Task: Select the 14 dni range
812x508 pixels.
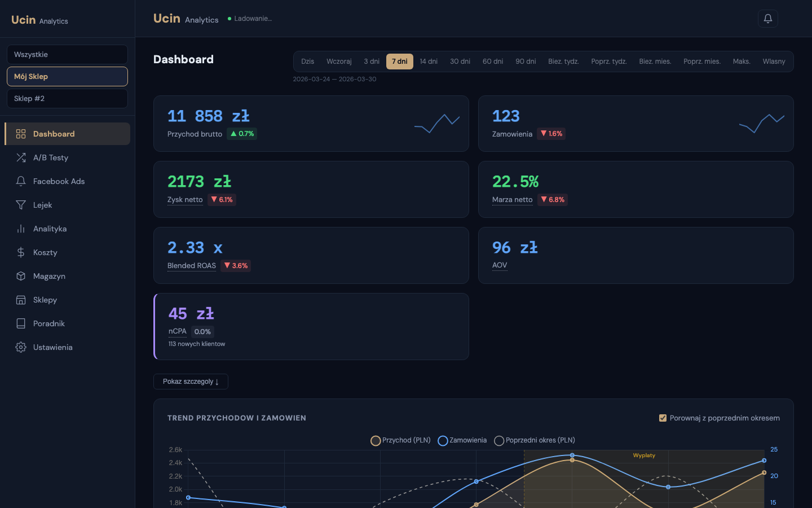Action: (429, 62)
